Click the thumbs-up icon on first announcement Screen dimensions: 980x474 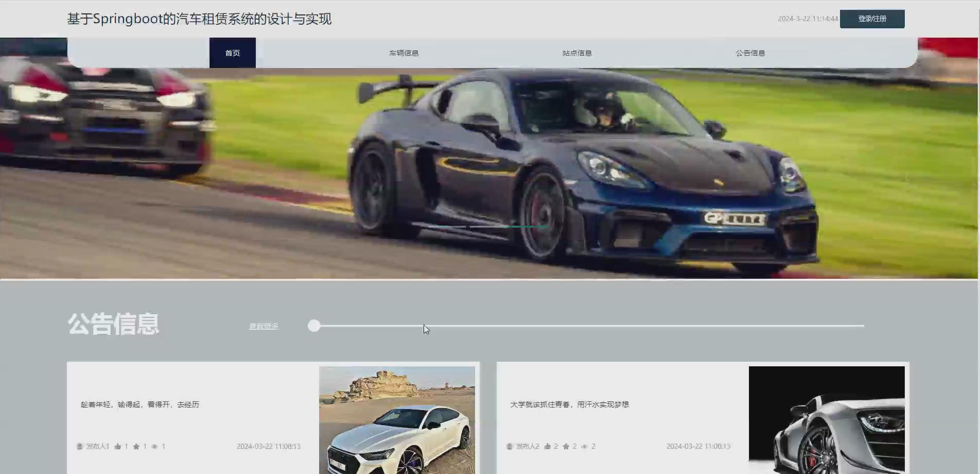point(118,446)
